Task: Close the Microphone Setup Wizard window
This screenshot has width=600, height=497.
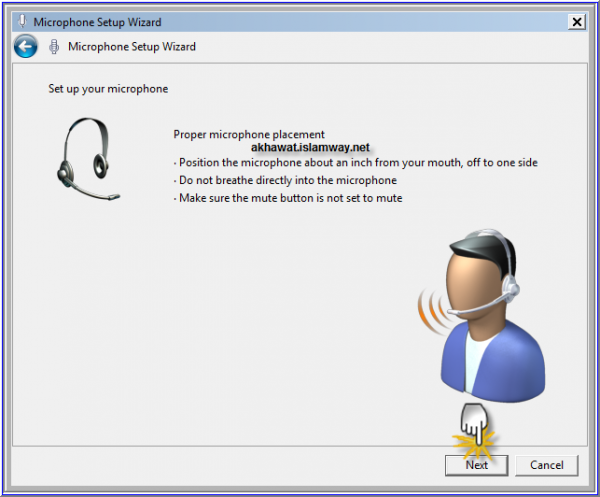Action: click(x=577, y=22)
